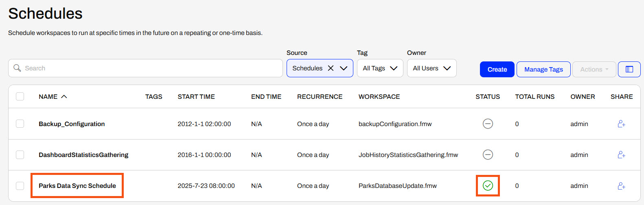Open the All Tags dropdown

(380, 68)
